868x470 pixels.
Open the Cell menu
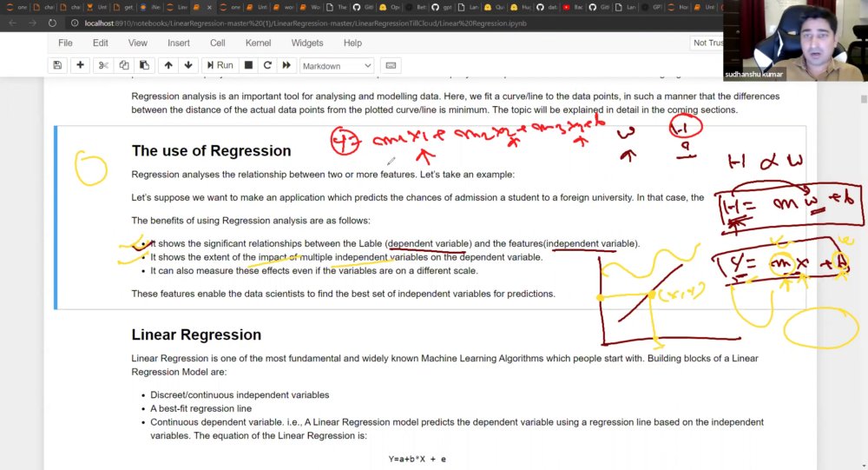(x=218, y=43)
